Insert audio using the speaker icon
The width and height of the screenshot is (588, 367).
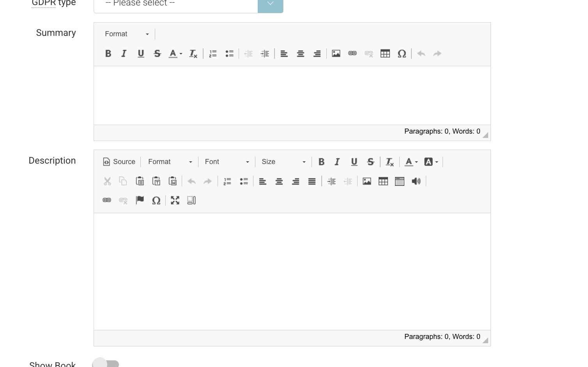(416, 181)
